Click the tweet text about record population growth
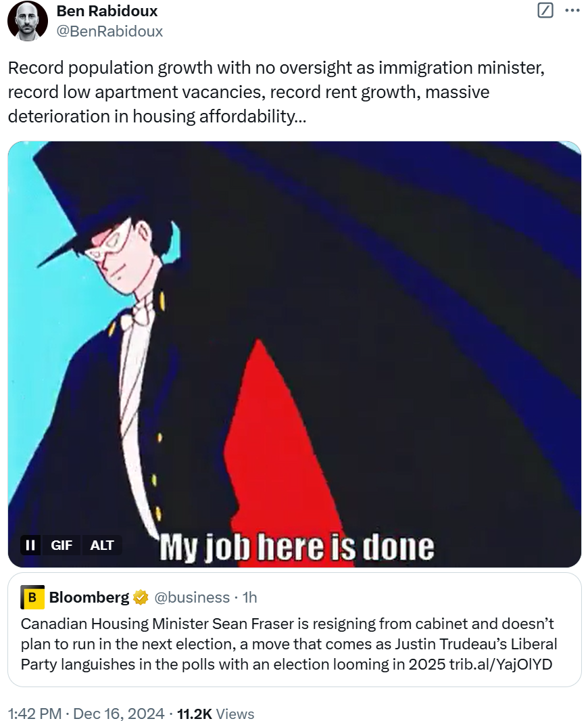The image size is (588, 721). pos(276,92)
